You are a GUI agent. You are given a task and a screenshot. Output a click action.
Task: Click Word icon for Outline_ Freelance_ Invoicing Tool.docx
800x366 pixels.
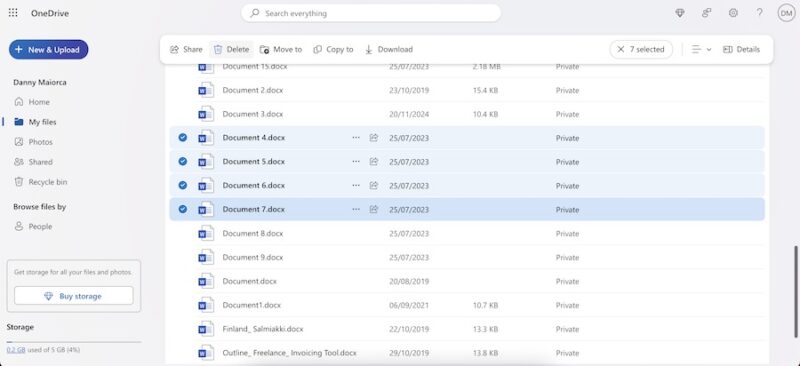point(206,353)
